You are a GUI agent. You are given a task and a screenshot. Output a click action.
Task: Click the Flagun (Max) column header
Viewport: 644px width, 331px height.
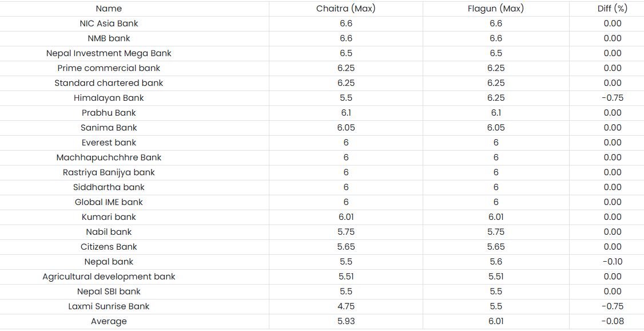pos(495,9)
